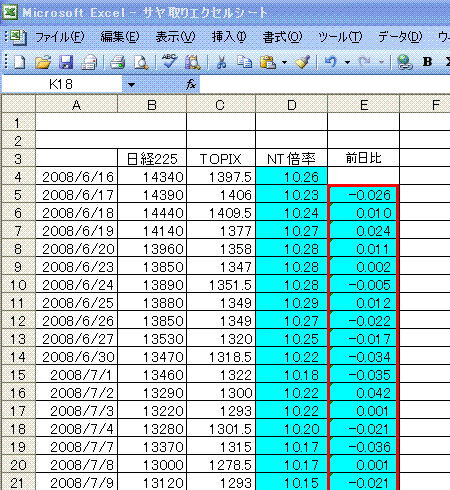Viewport: 450px width, 490px height.
Task: Open the データ(D) menu
Action: click(400, 37)
